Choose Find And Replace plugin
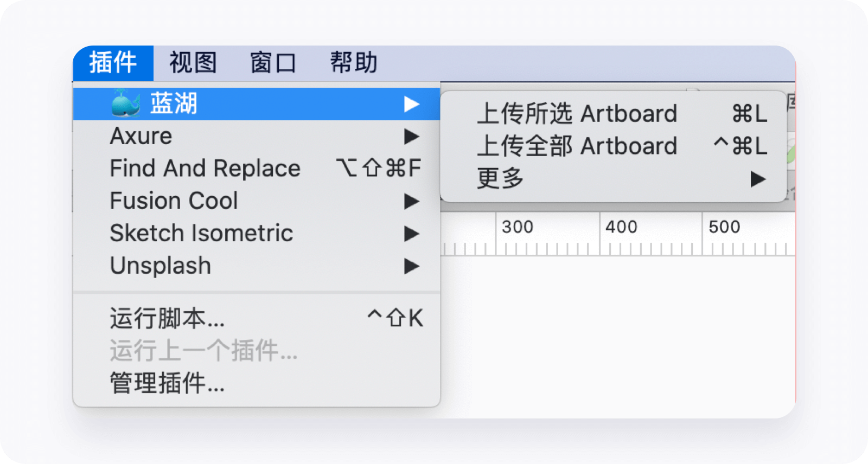The width and height of the screenshot is (868, 464). 257,169
